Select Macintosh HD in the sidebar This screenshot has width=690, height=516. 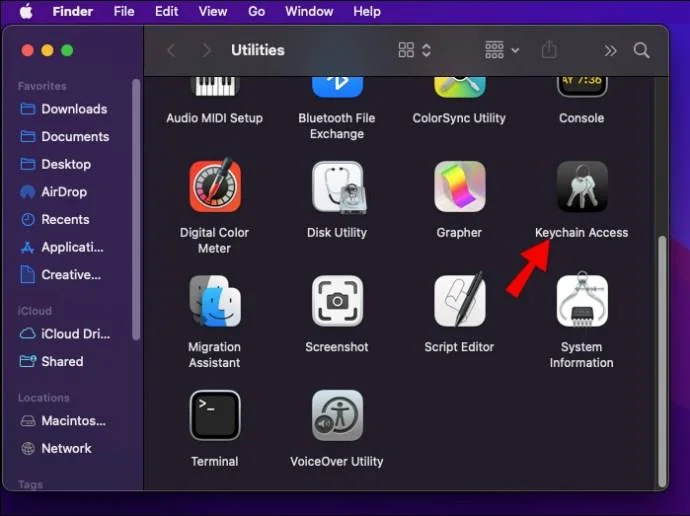[x=63, y=421]
